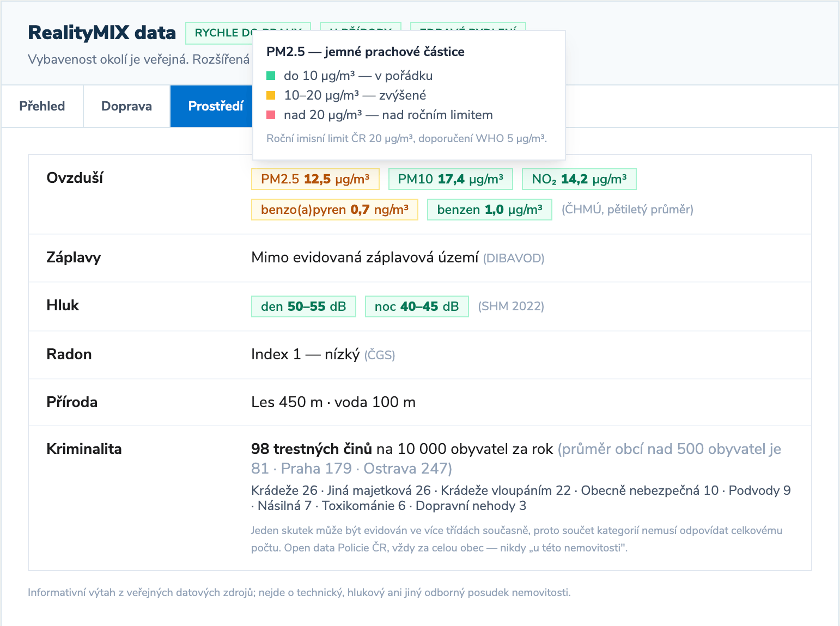
Task: Click the RYCHLE DO... tag badge
Action: pos(219,33)
